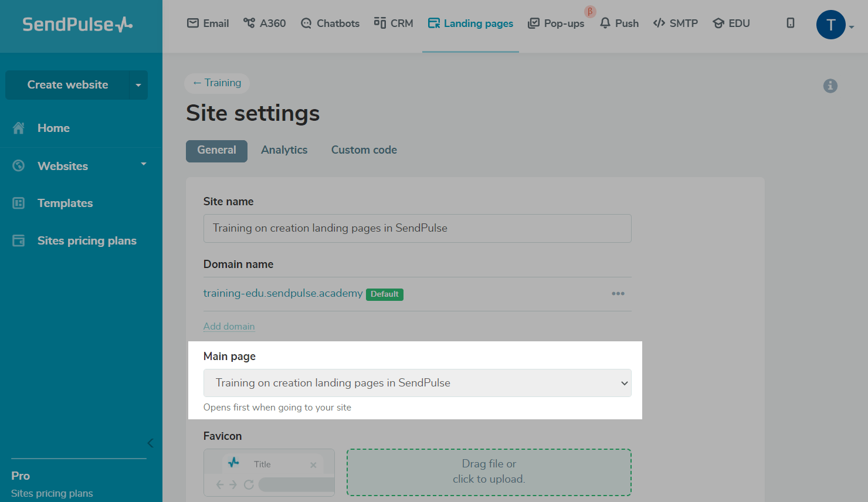Viewport: 868px width, 502px height.
Task: Expand the Create website dropdown arrow
Action: pos(138,85)
